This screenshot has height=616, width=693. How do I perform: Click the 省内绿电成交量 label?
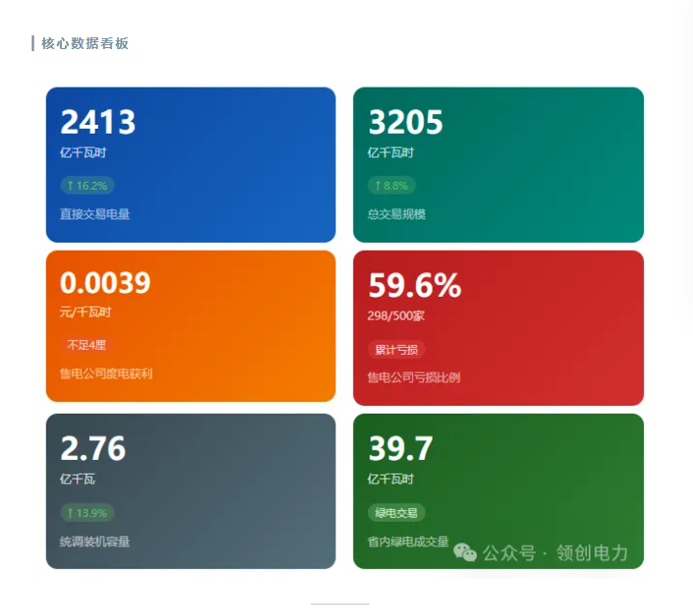[x=408, y=541]
